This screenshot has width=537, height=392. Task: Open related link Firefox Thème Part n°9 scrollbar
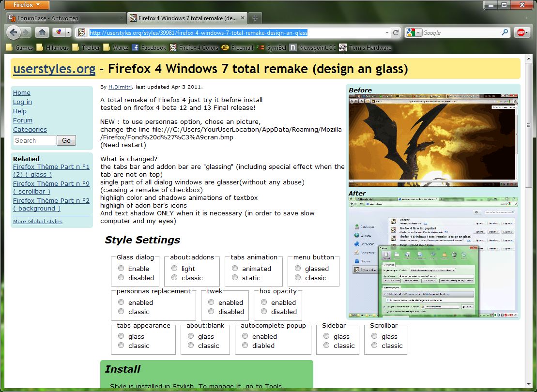coord(51,188)
